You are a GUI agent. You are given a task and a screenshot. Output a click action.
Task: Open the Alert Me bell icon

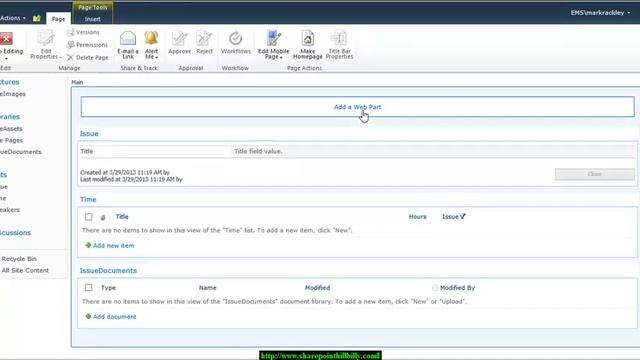151,38
